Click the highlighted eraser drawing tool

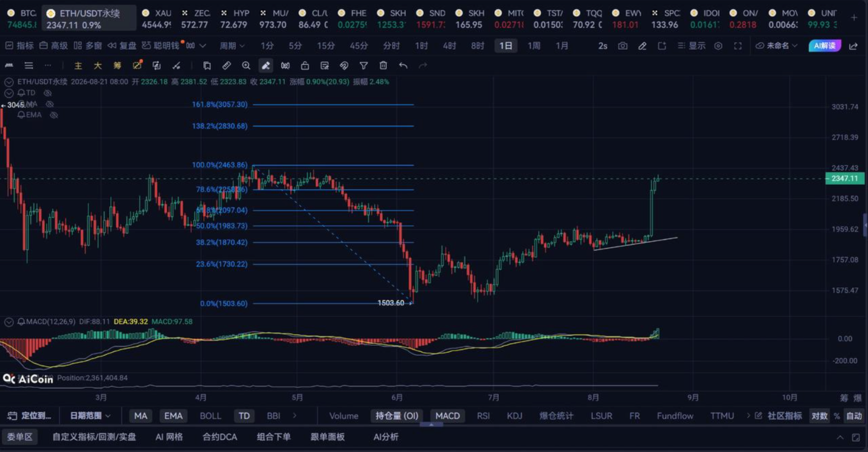265,66
